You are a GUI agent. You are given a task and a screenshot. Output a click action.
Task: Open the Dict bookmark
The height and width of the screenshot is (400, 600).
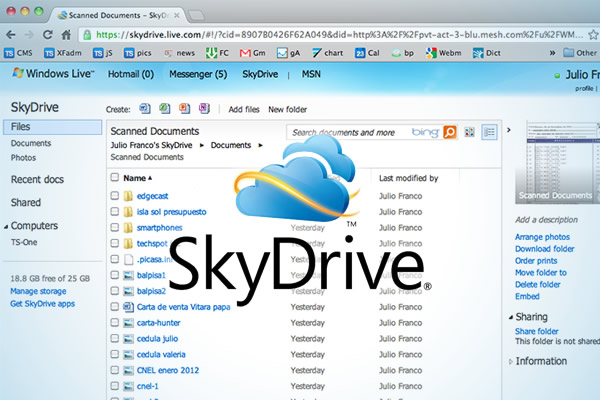click(487, 53)
